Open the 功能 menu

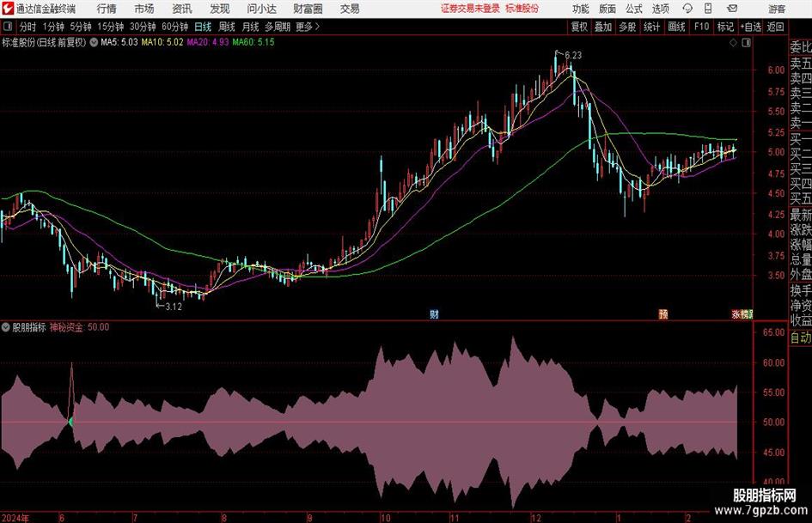(581, 9)
